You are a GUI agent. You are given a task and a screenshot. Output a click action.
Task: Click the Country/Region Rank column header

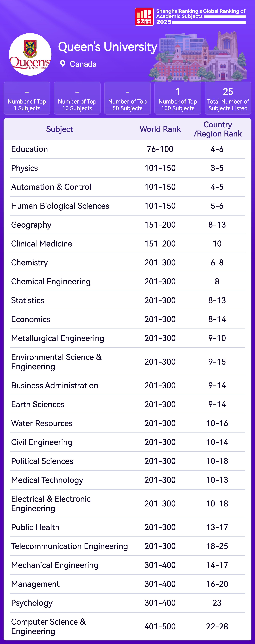pos(218,129)
